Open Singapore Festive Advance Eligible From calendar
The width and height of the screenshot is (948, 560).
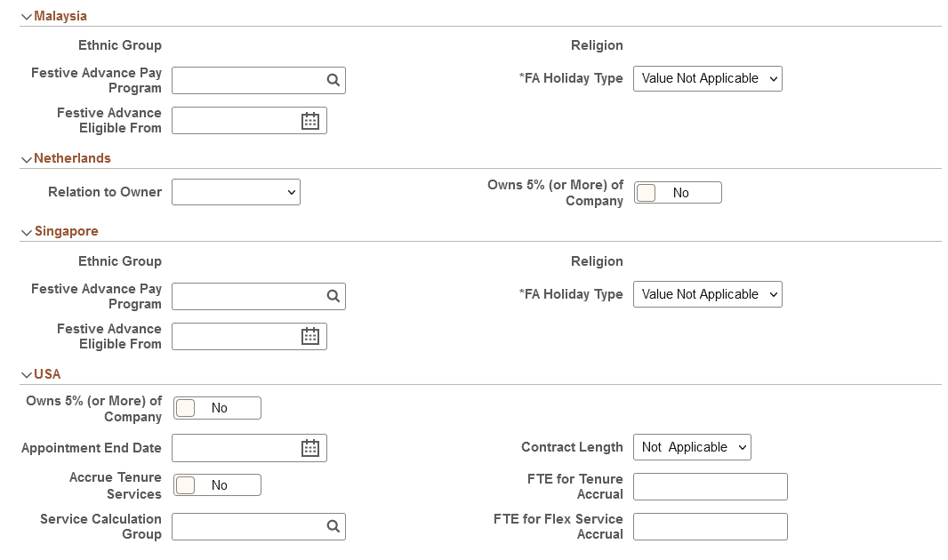309,336
